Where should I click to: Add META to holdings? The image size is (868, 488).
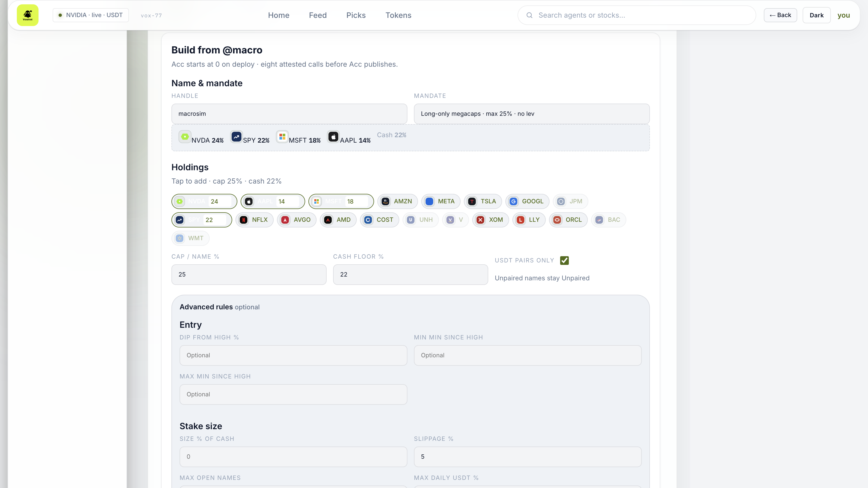pyautogui.click(x=441, y=201)
